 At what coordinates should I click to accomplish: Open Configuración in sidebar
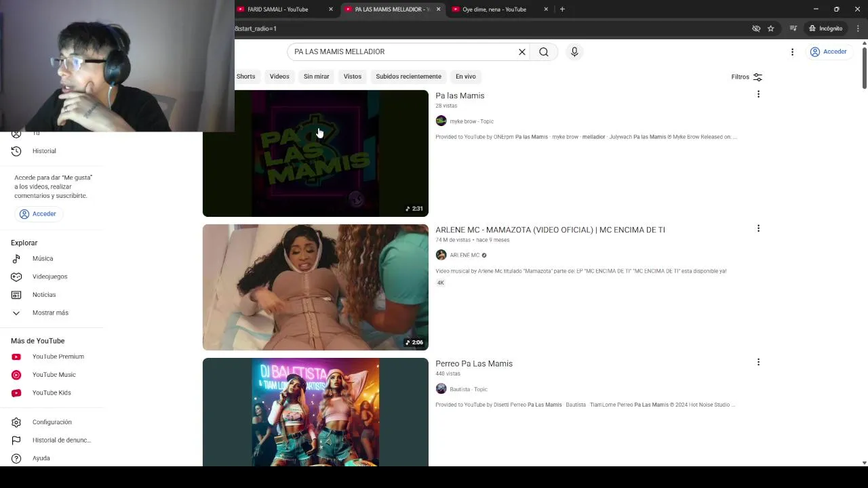coord(52,422)
